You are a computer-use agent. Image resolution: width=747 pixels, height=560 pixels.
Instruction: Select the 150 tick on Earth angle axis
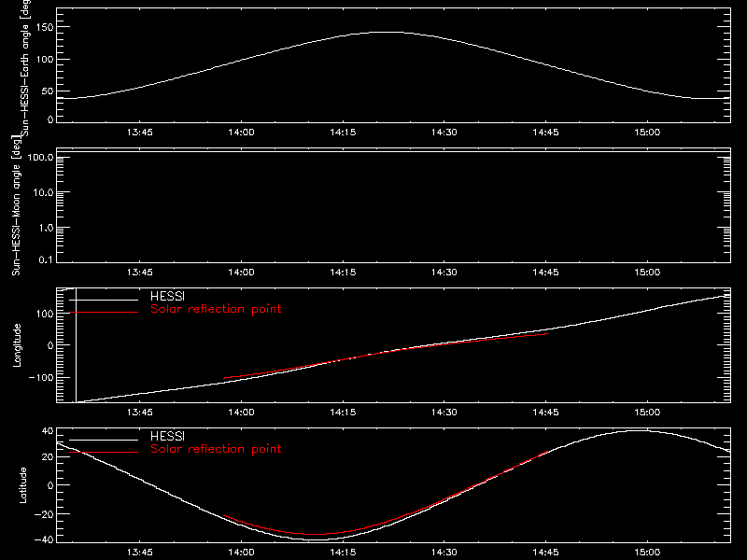[44, 27]
